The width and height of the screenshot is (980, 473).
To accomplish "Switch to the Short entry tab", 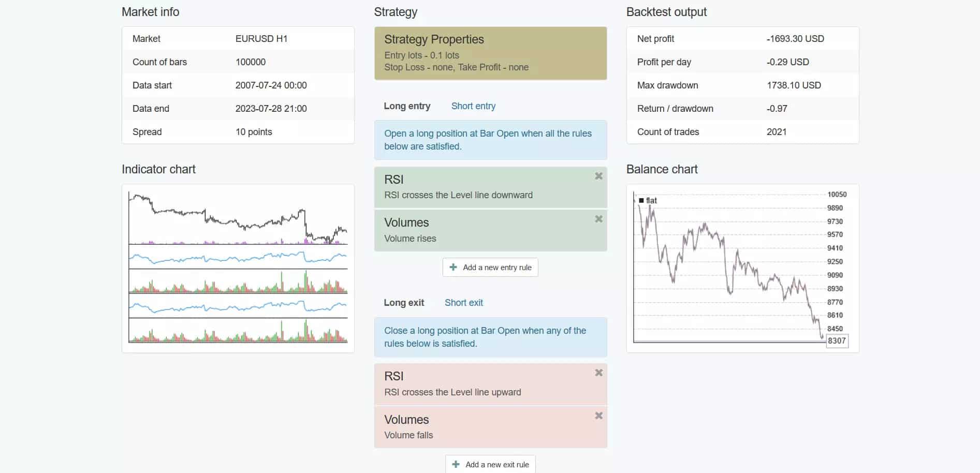I will coord(473,106).
